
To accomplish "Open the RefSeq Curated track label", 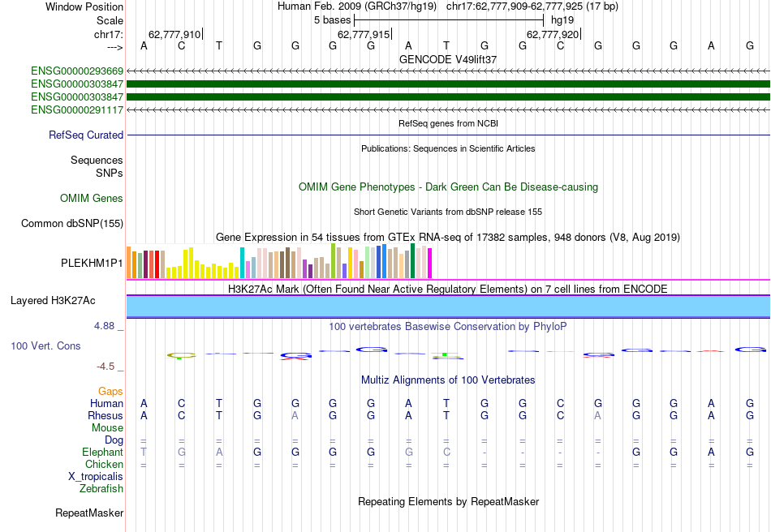I will point(86,135).
